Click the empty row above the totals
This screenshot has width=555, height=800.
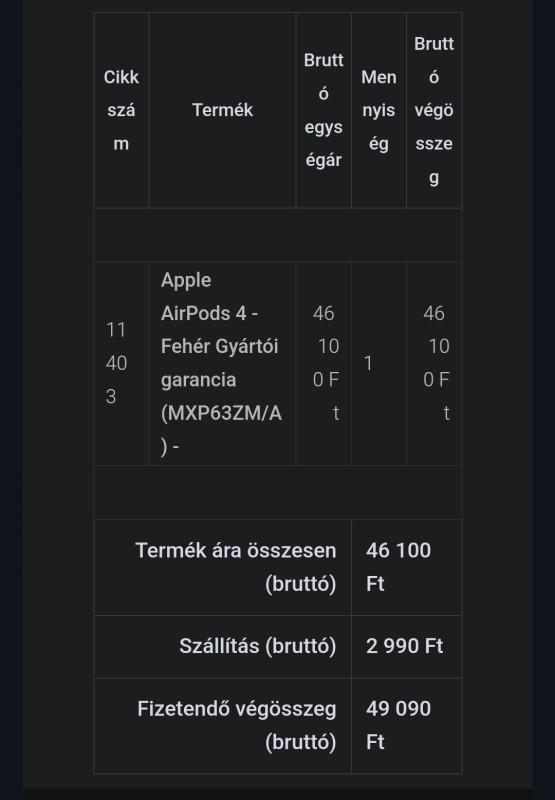tap(278, 492)
